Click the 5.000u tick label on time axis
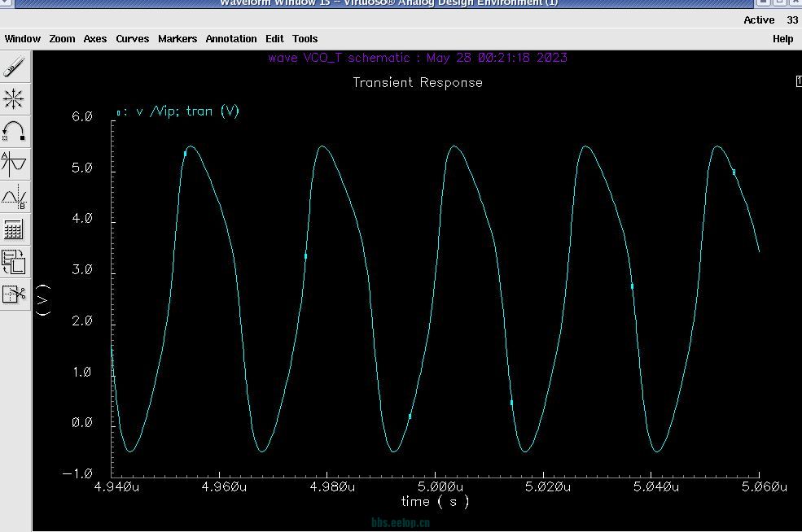The image size is (802, 532). pyautogui.click(x=440, y=486)
